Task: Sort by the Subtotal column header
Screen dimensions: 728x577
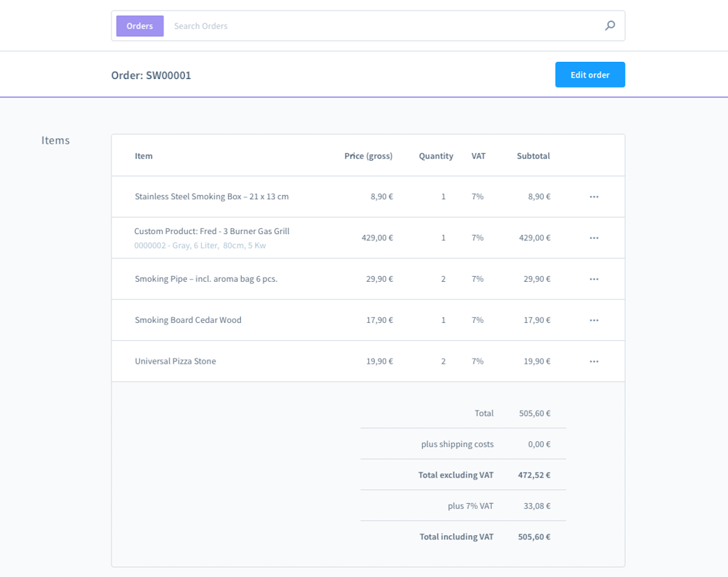Action: pyautogui.click(x=533, y=156)
